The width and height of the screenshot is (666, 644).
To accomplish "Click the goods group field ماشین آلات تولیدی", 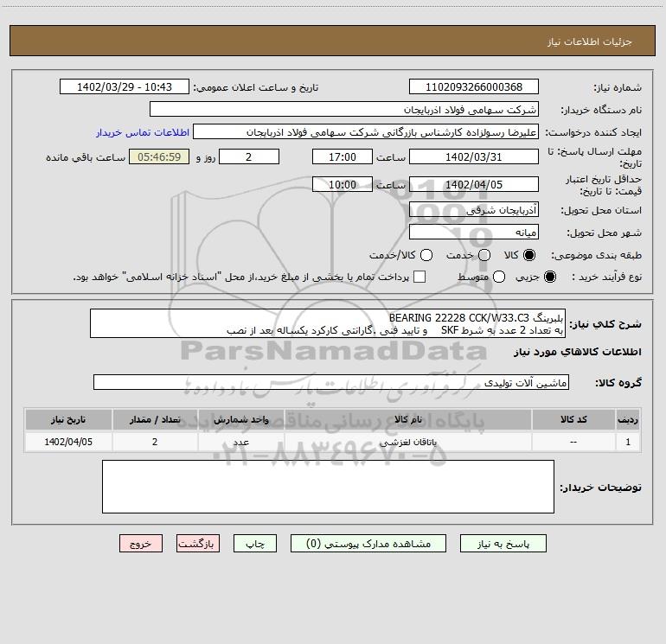I will pos(331,382).
